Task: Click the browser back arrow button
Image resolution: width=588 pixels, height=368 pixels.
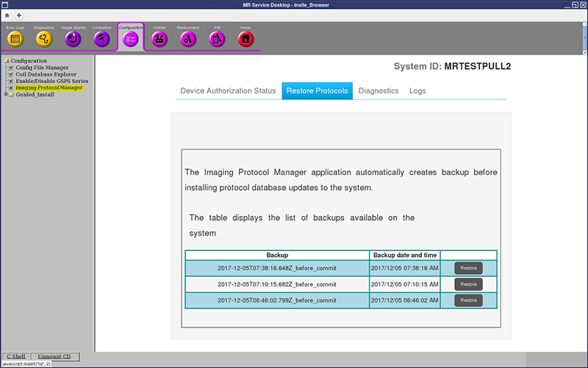Action: (x=18, y=15)
